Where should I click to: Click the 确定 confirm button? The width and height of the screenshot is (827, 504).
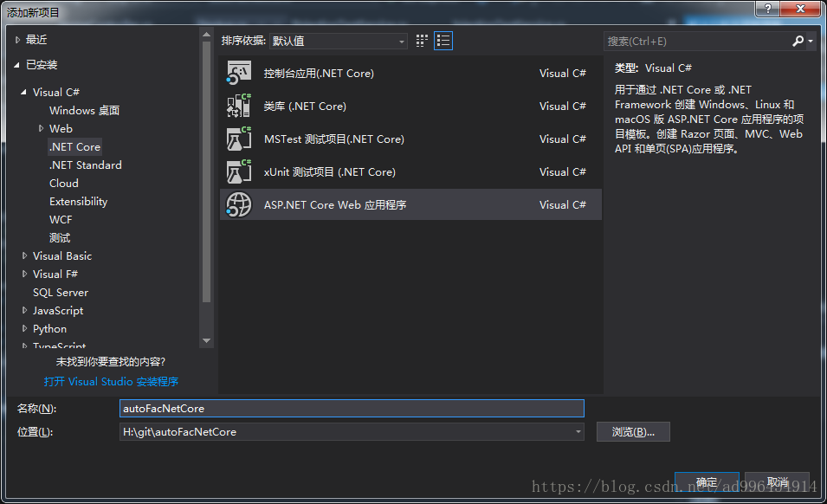707,481
